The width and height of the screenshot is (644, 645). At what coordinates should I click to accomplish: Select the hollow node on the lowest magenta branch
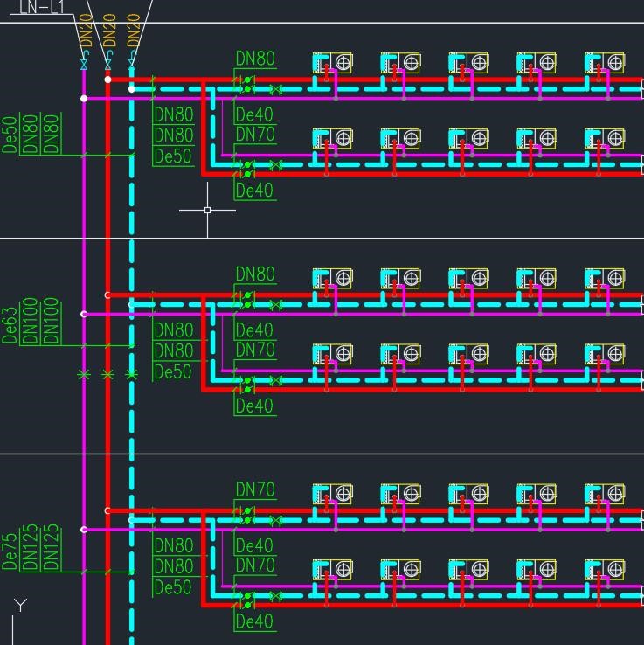point(84,530)
